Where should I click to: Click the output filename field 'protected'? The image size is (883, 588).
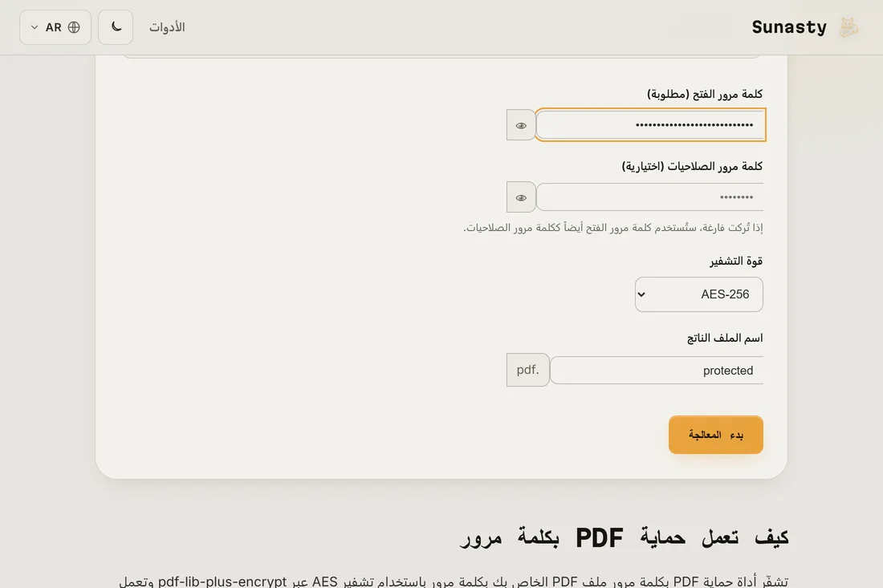(657, 371)
